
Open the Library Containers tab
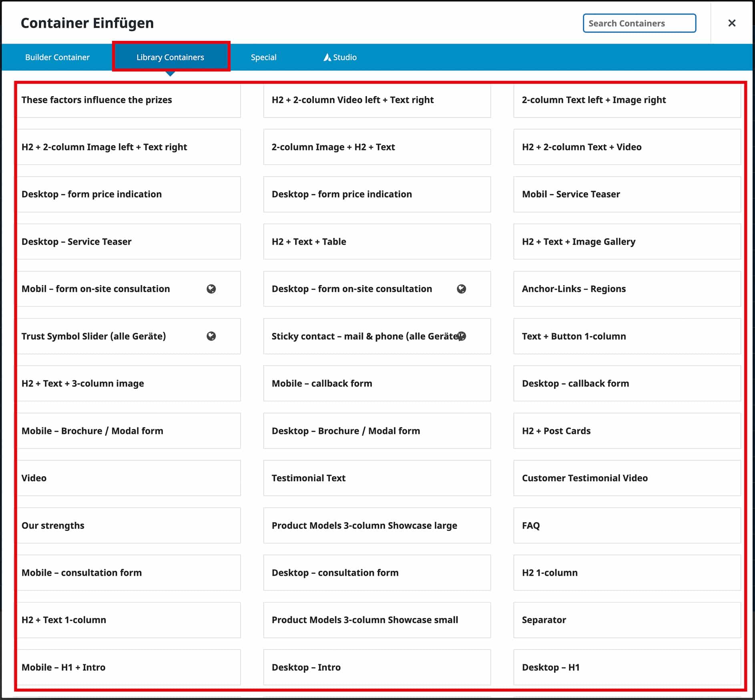tap(170, 57)
